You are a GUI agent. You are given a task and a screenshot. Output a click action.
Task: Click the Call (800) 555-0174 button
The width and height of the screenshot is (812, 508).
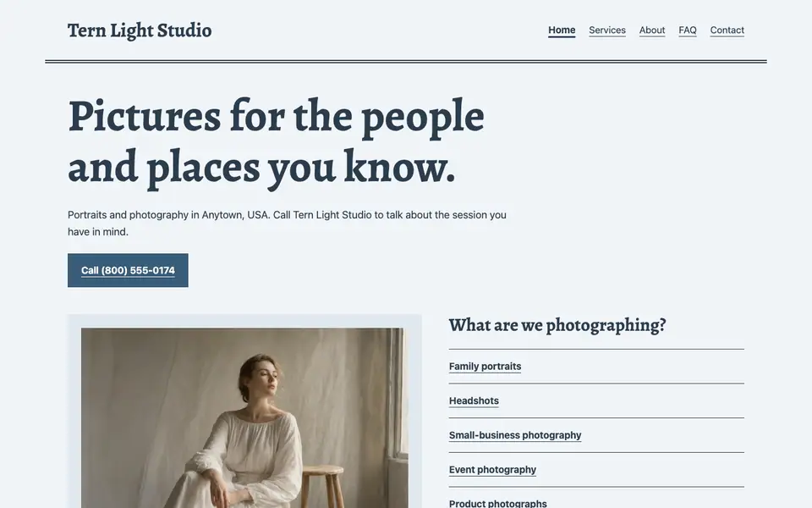[128, 270]
